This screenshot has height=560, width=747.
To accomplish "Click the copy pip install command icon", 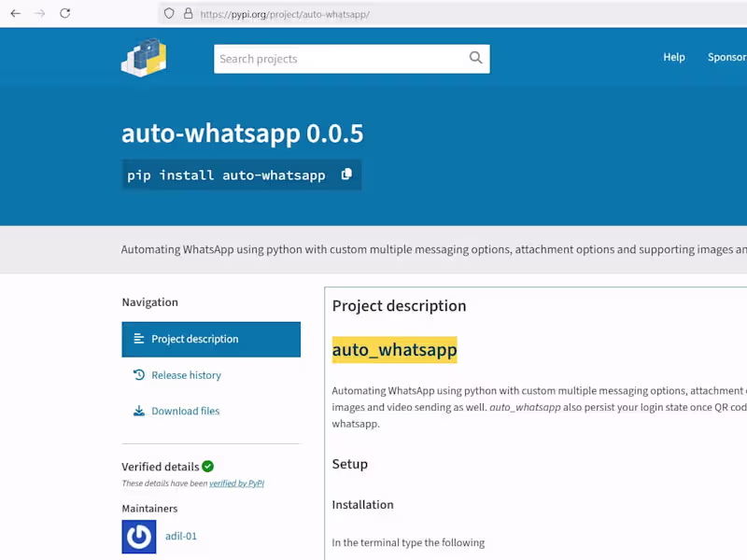I will tap(346, 175).
